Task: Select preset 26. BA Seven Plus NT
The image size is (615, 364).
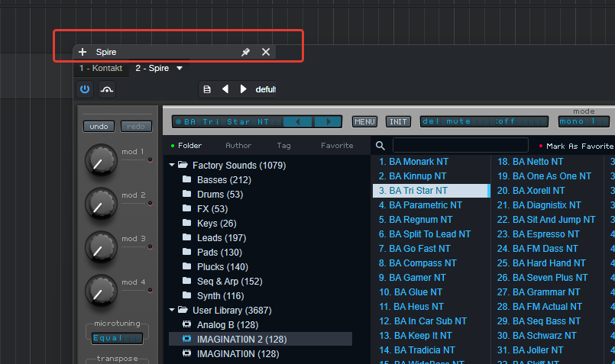Action: 542,278
